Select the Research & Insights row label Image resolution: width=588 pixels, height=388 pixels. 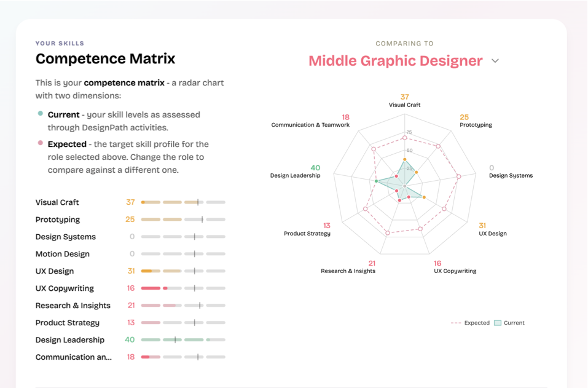(x=73, y=306)
